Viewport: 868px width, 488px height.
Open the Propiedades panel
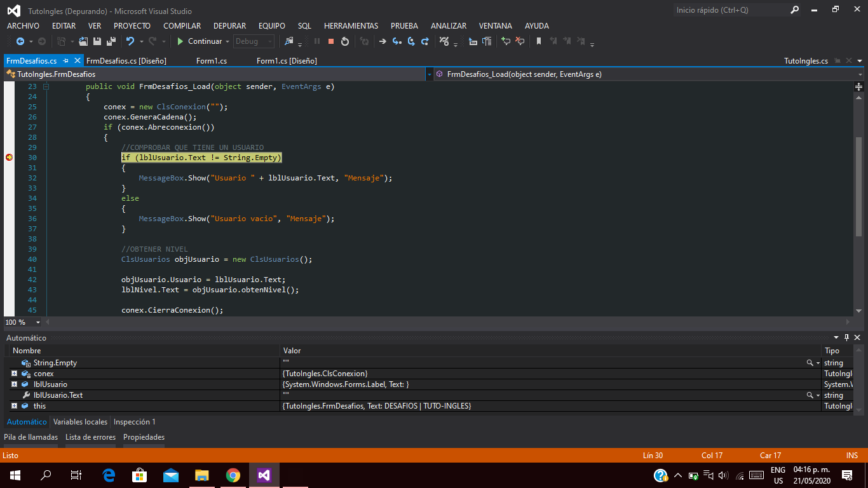click(144, 437)
